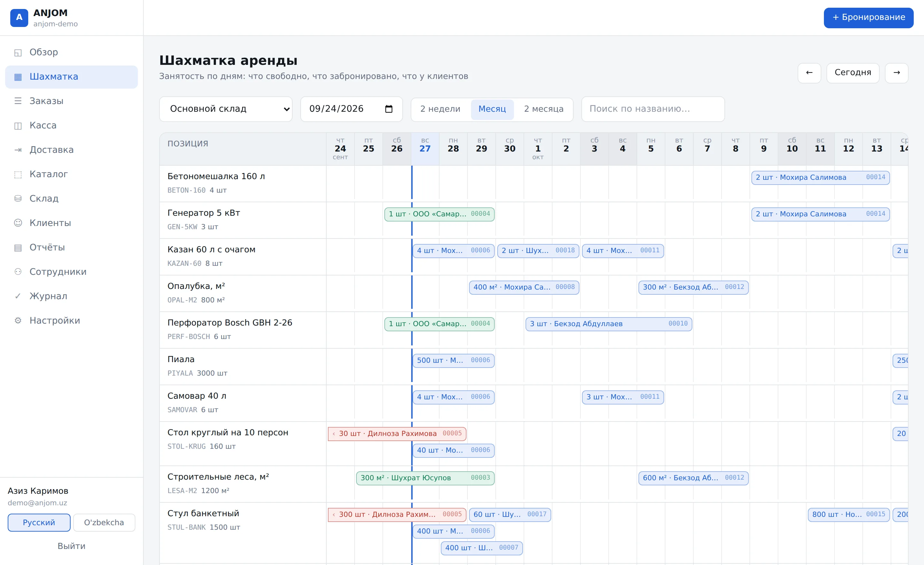Click the Сегодня button

pyautogui.click(x=853, y=73)
